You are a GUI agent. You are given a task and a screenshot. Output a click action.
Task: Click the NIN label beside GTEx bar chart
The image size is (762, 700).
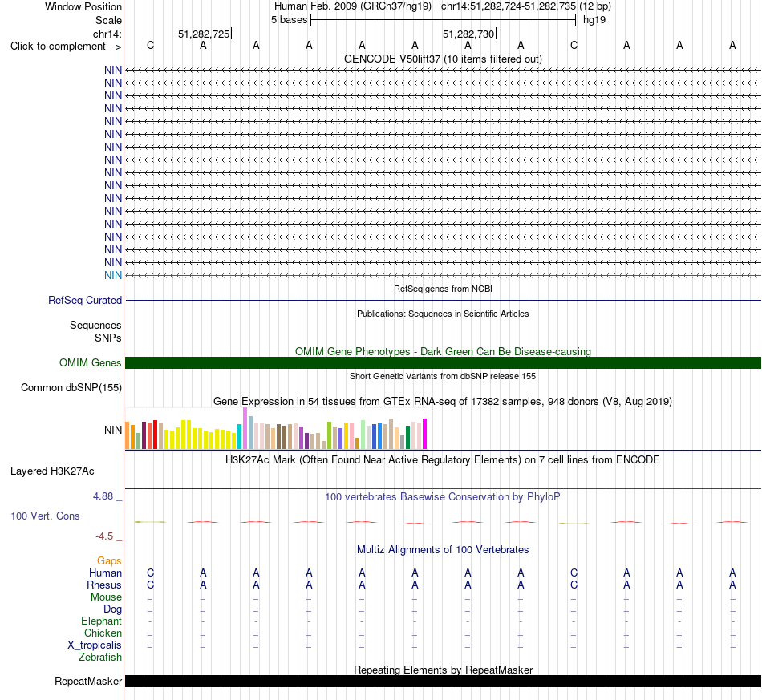[x=113, y=430]
